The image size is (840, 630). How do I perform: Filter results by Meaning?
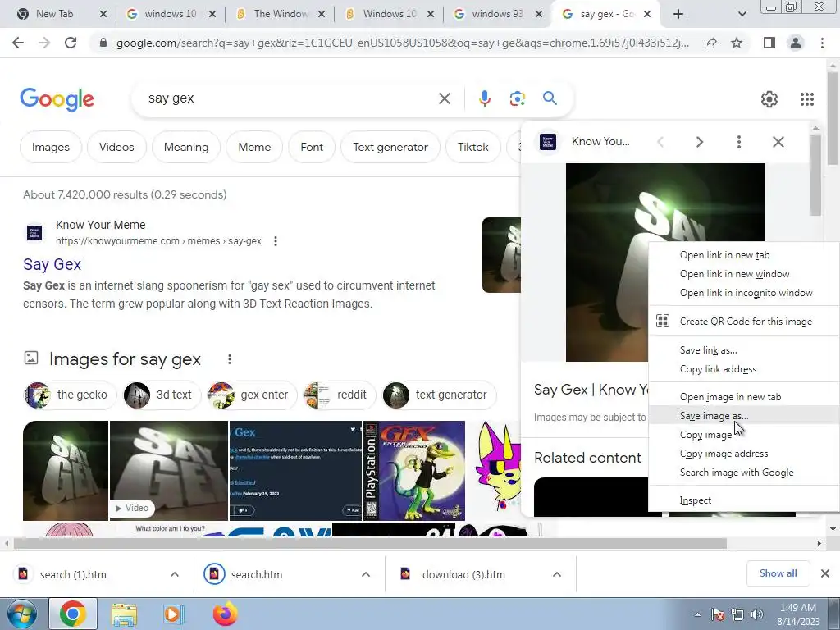pyautogui.click(x=186, y=147)
